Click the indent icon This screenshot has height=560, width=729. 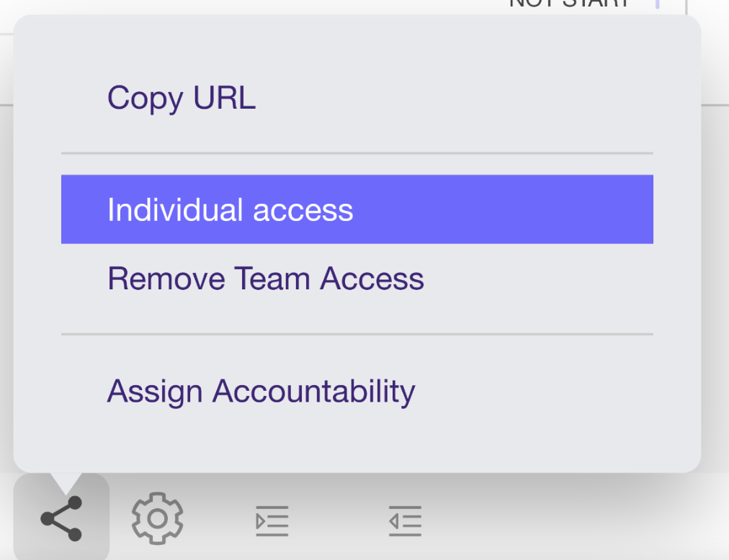[272, 520]
